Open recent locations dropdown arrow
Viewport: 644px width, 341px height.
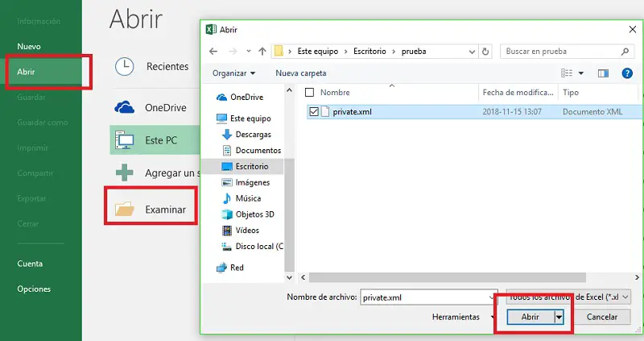pos(249,52)
